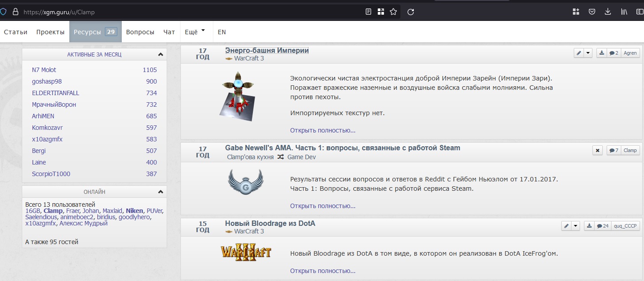Open online user Алексис Мудрый
644x281 pixels.
coord(84,223)
